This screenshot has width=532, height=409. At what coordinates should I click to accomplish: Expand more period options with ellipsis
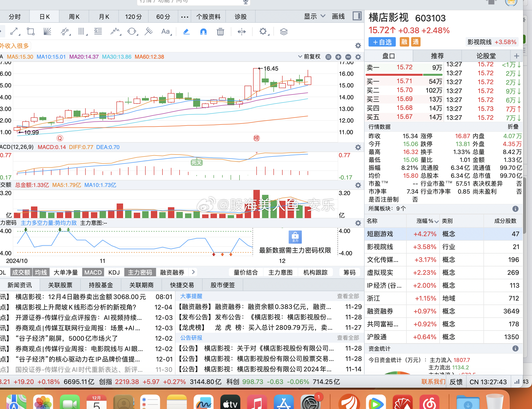(x=185, y=17)
